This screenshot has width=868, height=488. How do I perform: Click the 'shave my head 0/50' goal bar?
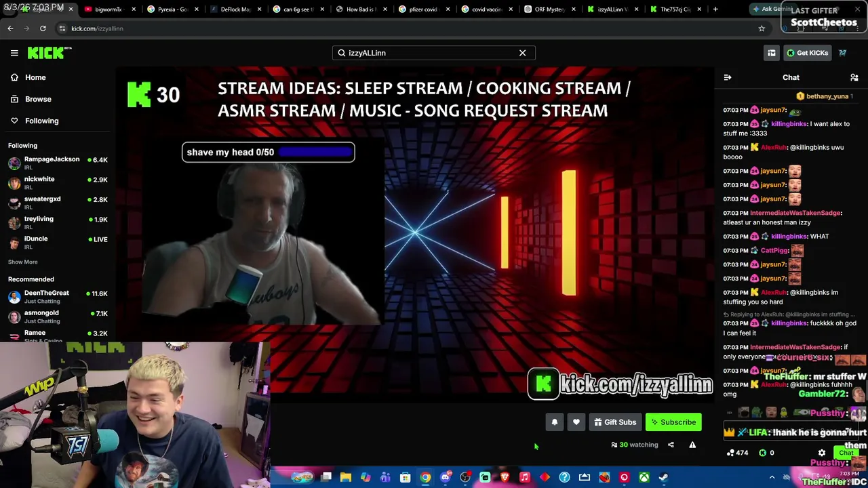[268, 152]
